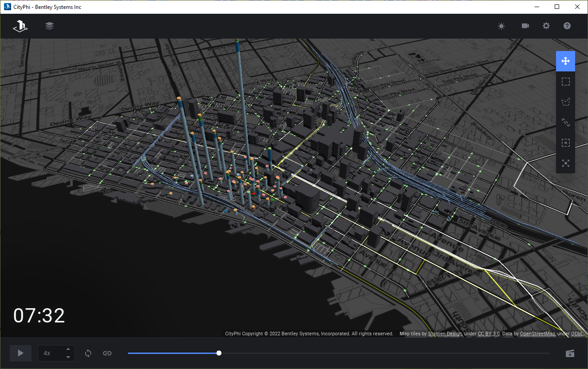Click the timeline slider handle
The image size is (588, 369).
(219, 353)
